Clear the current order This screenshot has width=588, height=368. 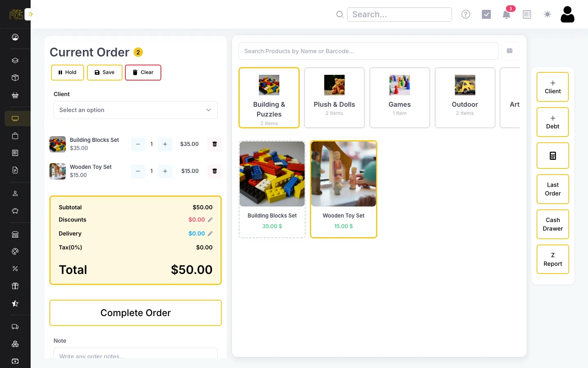143,72
